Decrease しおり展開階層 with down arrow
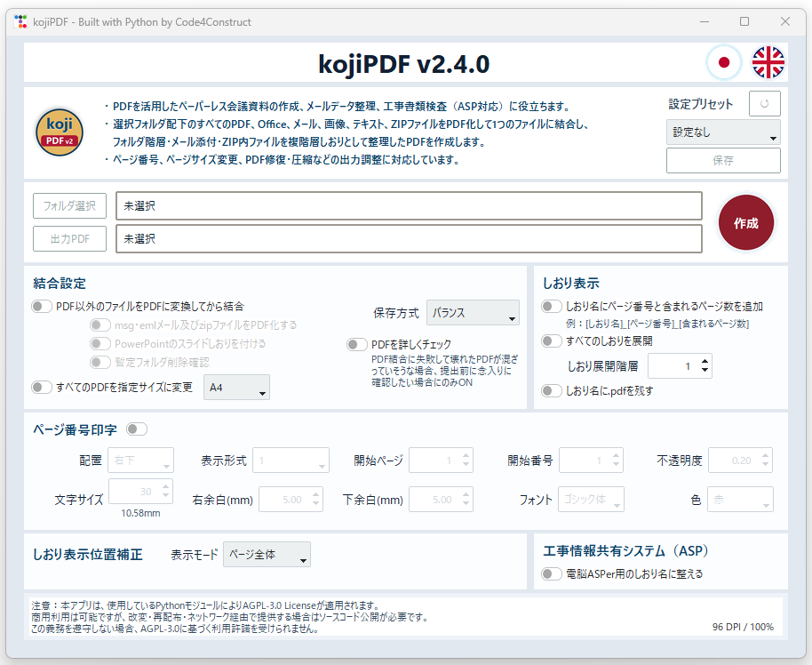812x665 pixels. point(705,370)
